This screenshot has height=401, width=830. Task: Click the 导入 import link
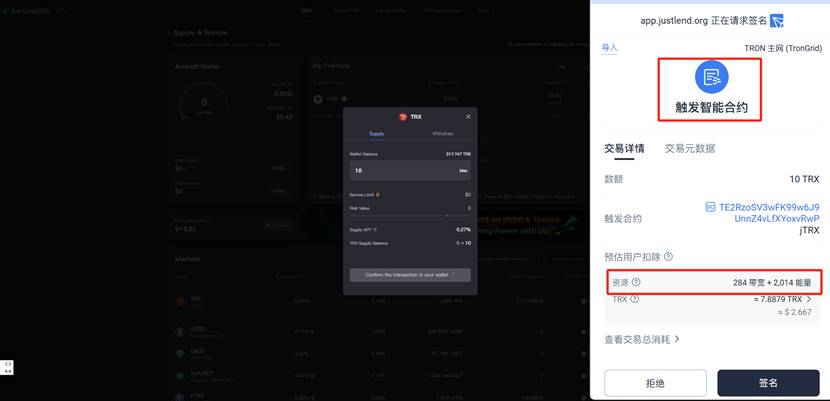(x=609, y=47)
